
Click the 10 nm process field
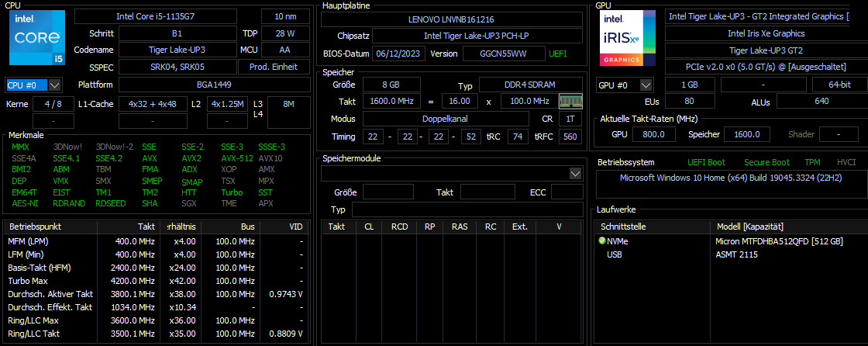pos(285,16)
